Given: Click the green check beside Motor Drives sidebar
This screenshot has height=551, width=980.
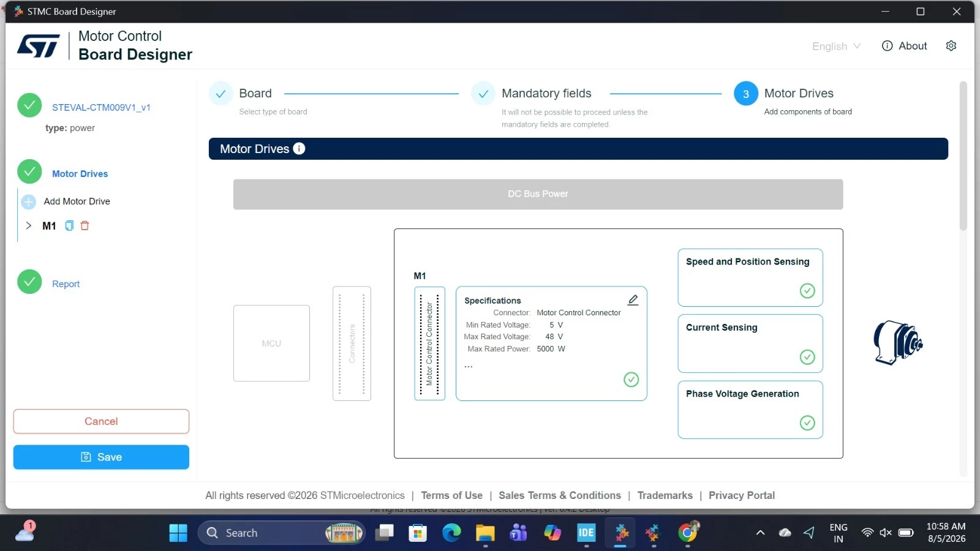Looking at the screenshot, I should [x=29, y=171].
